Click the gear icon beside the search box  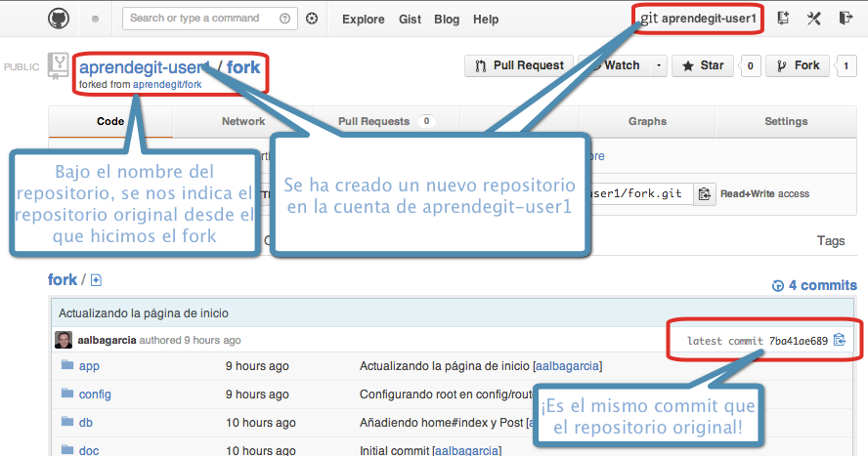click(x=312, y=19)
